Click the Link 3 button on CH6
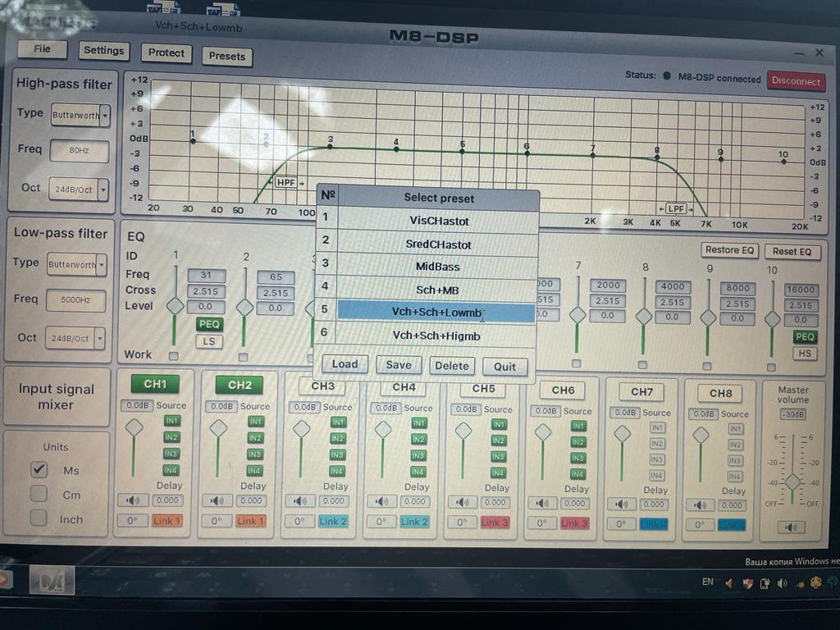The image size is (840, 630). click(573, 523)
